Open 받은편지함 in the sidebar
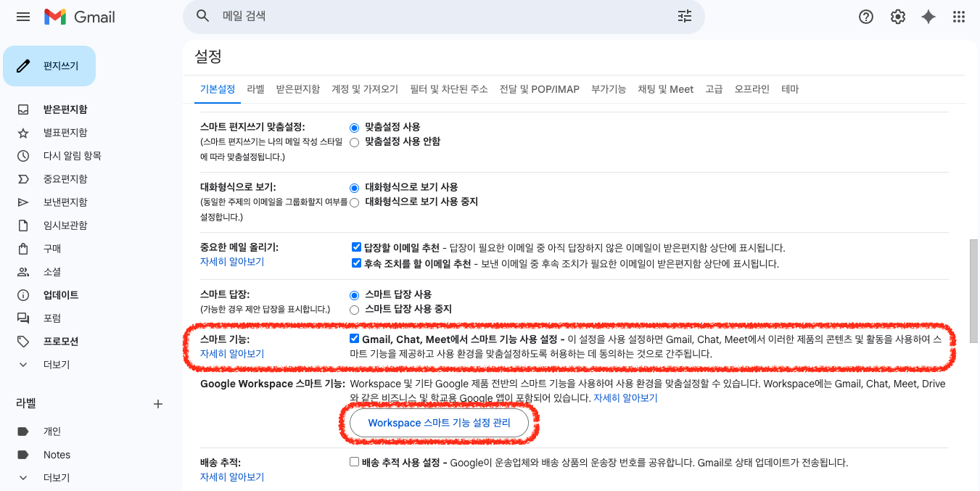 click(65, 110)
